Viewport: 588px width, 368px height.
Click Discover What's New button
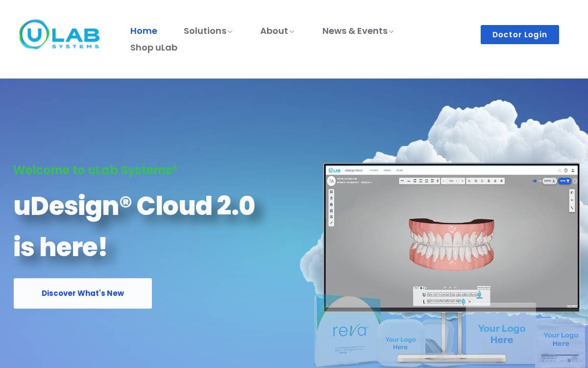coord(83,293)
